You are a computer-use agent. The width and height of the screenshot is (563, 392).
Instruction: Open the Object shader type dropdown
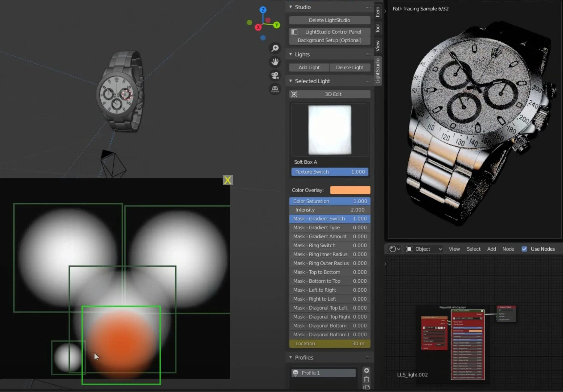pos(424,249)
